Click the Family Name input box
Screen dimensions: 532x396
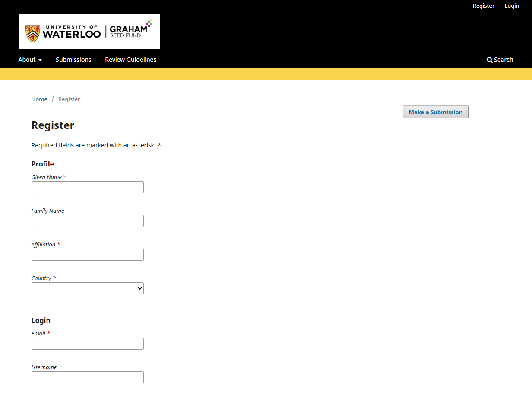(x=87, y=220)
